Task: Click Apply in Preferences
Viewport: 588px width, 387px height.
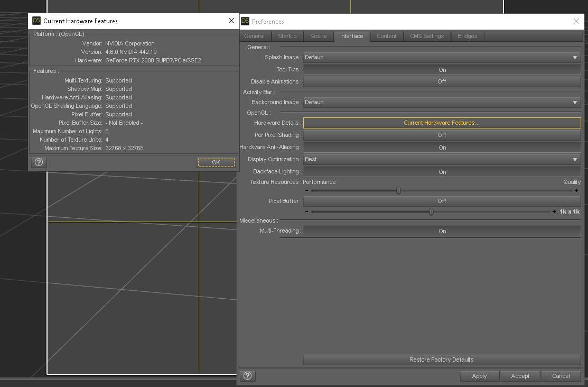Action: point(479,376)
